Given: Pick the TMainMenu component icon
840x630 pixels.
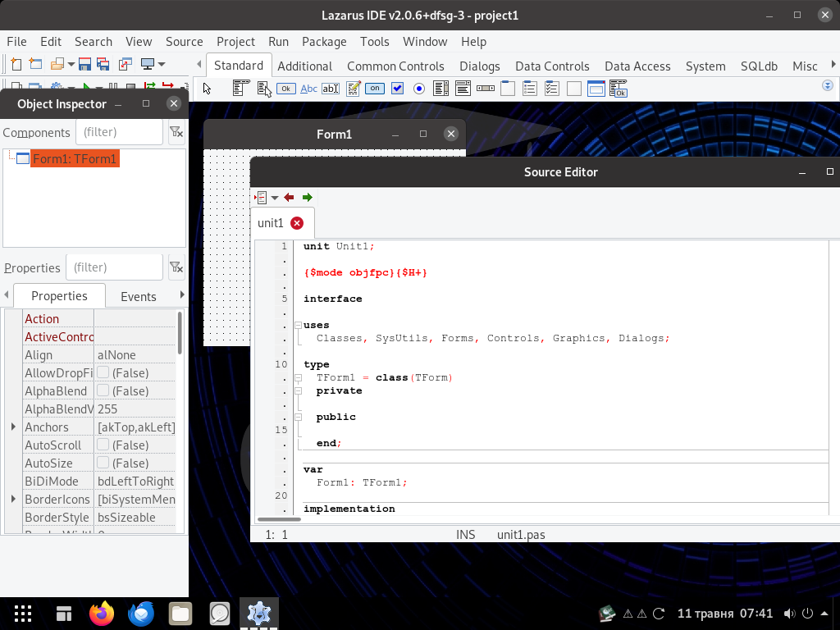Looking at the screenshot, I should click(x=242, y=89).
